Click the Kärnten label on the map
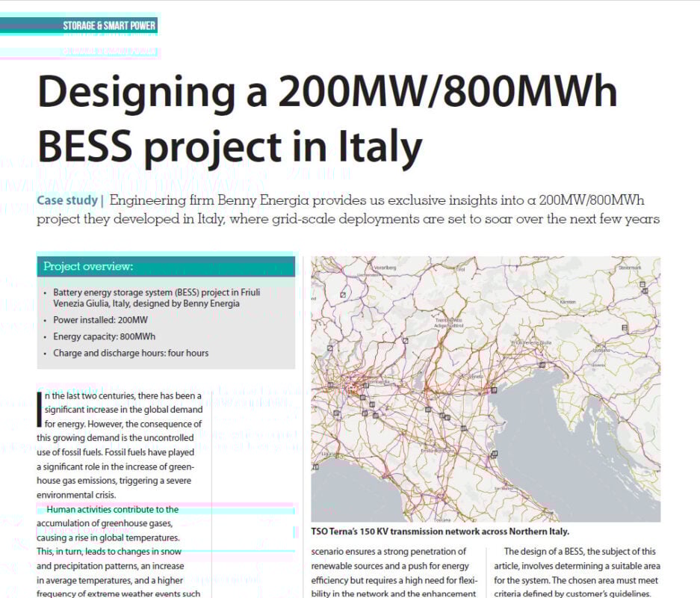The image size is (700, 598). 568,302
